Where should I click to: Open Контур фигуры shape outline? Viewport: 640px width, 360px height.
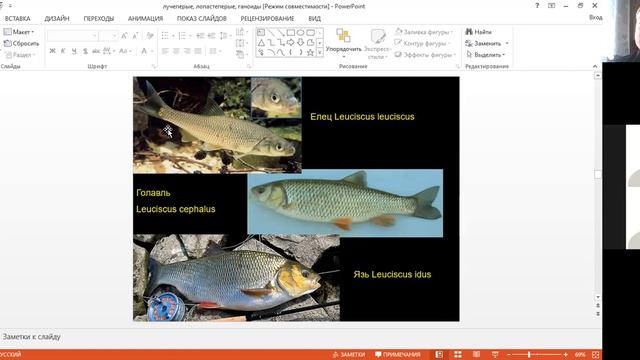coord(422,43)
